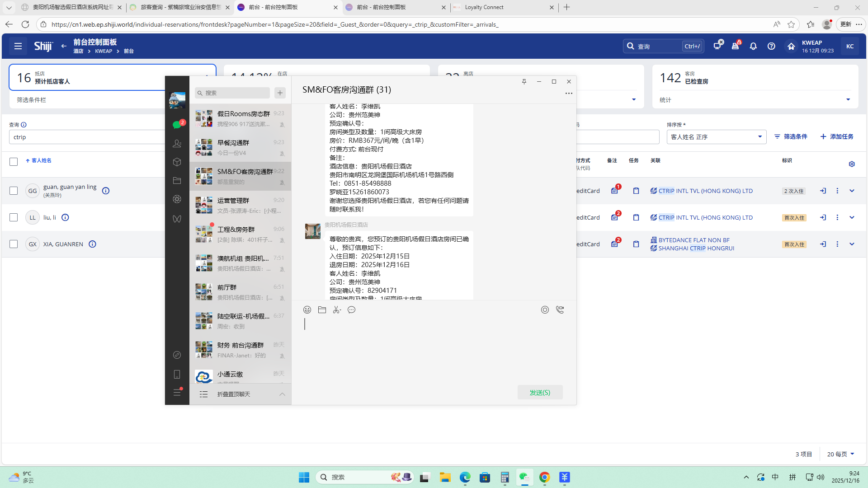Open the notification bell in Shiji header
This screenshot has height=488, width=868.
point(753,46)
